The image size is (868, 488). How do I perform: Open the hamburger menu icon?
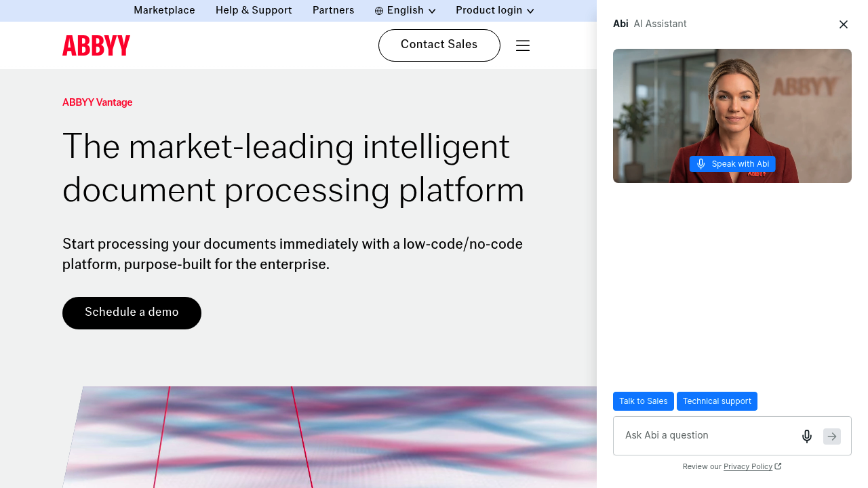(x=523, y=45)
